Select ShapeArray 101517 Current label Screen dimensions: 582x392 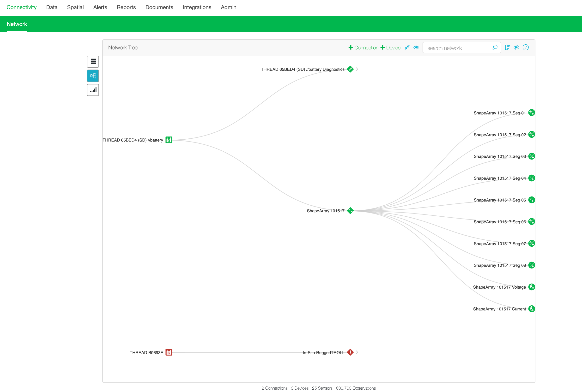pyautogui.click(x=499, y=309)
